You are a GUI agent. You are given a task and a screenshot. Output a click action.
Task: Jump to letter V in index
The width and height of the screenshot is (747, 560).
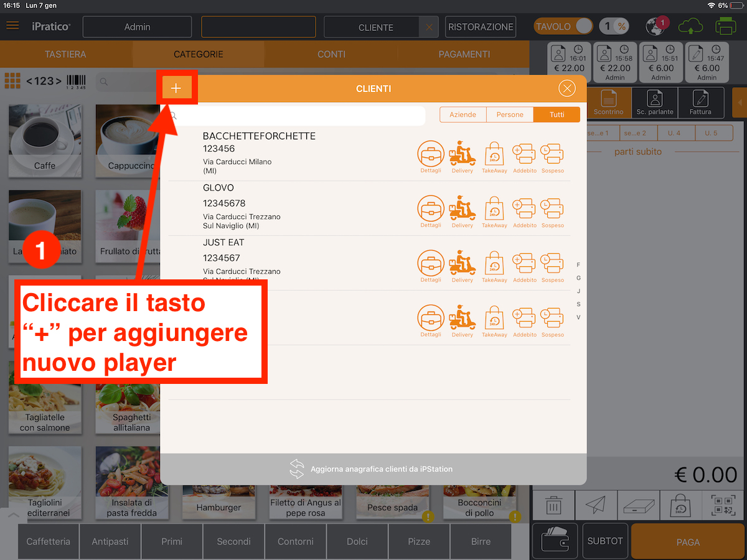click(578, 317)
